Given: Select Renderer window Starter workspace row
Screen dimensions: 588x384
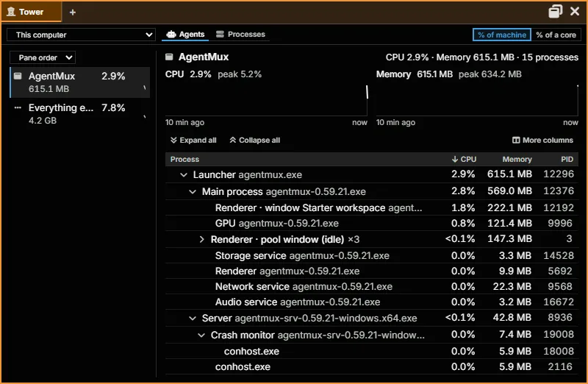Looking at the screenshot, I should [372, 208].
